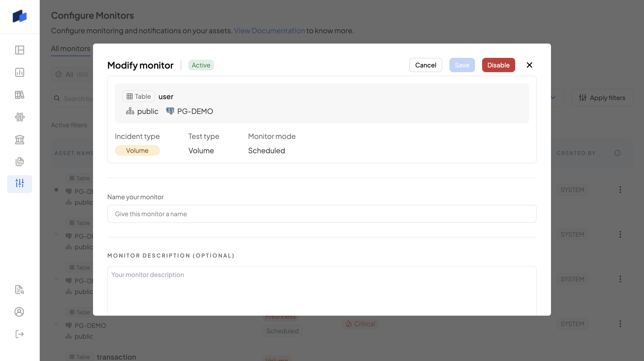Select the All monitors tab
The image size is (644, 361).
70,48
